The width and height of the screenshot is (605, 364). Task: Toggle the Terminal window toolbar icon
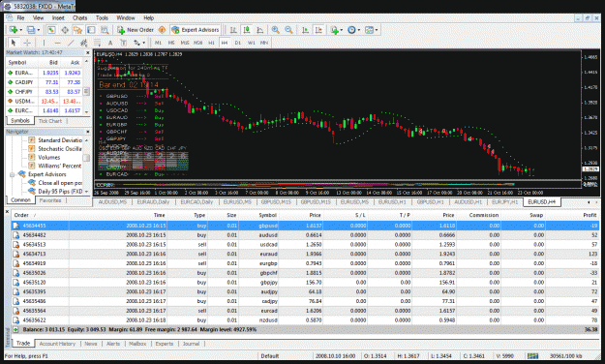click(91, 30)
